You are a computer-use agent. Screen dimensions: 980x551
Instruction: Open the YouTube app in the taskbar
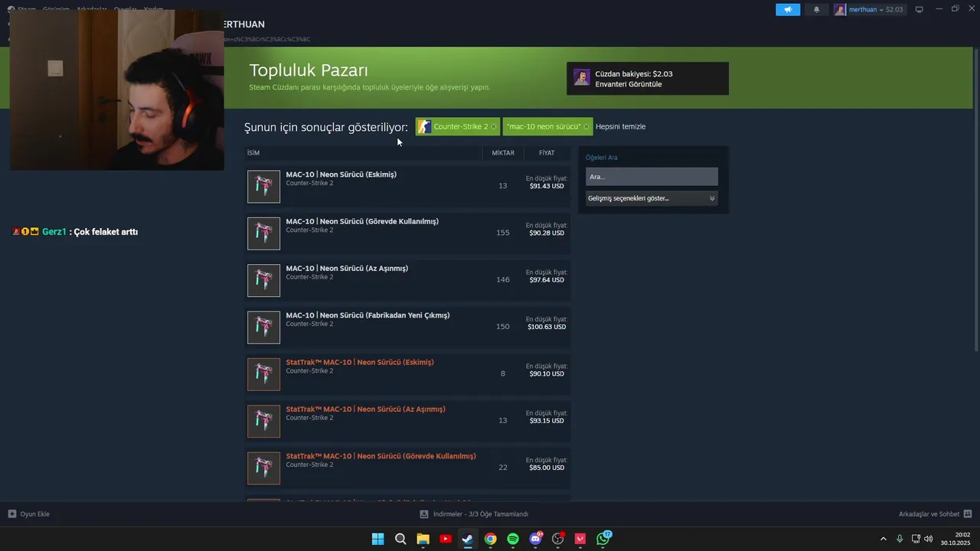(x=446, y=539)
